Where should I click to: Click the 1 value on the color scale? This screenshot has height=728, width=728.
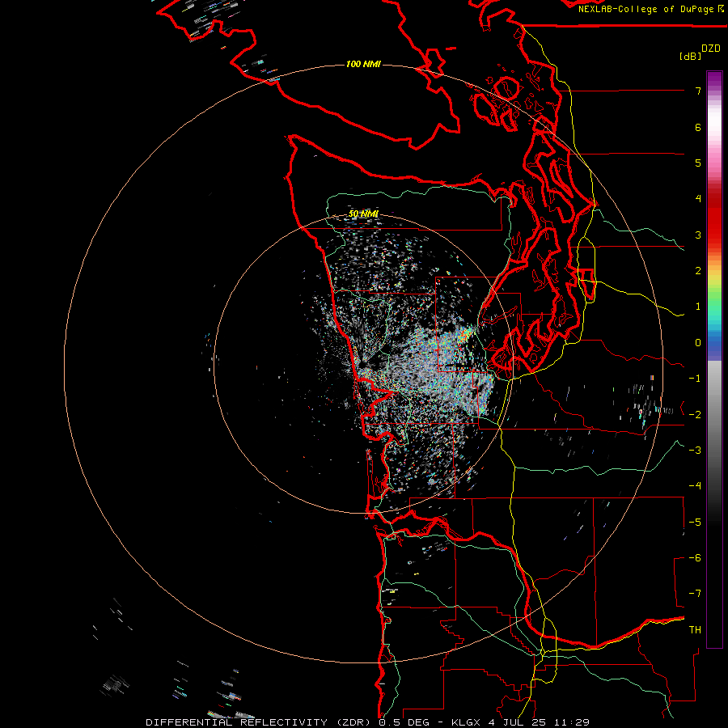coord(698,307)
